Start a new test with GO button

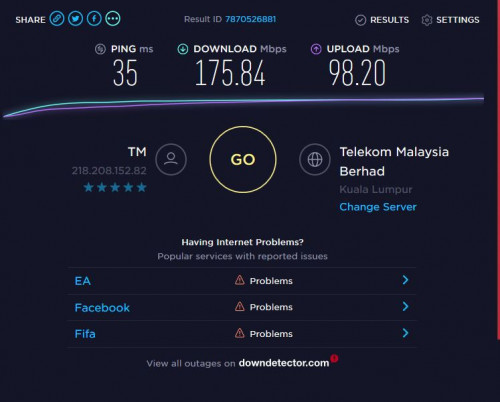243,159
